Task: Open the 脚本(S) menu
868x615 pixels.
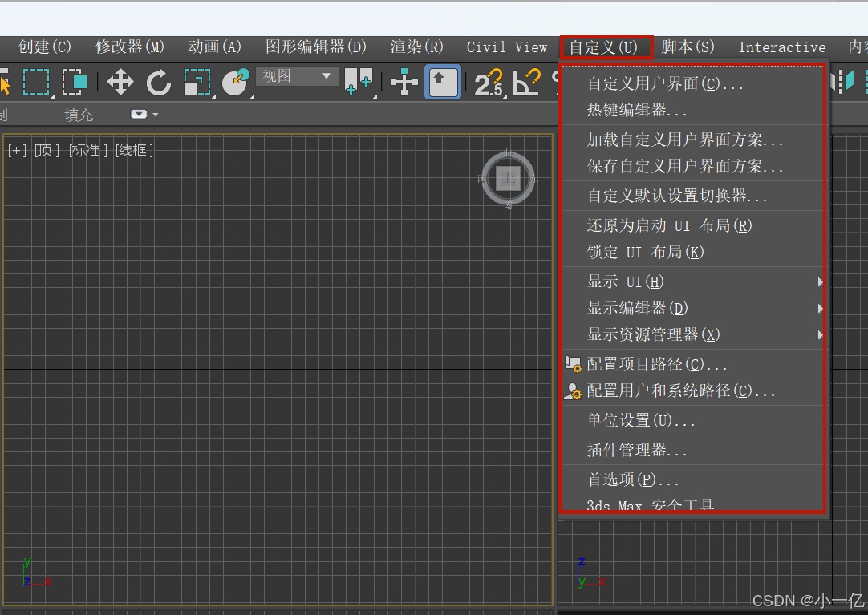Action: [x=688, y=47]
